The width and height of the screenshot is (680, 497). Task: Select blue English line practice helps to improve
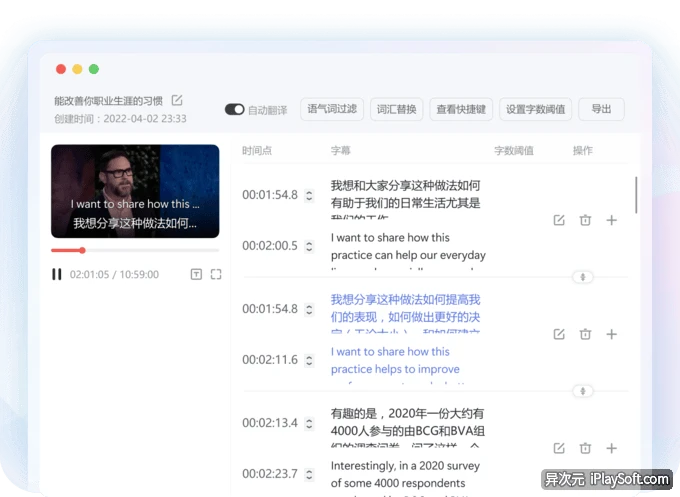pos(395,369)
